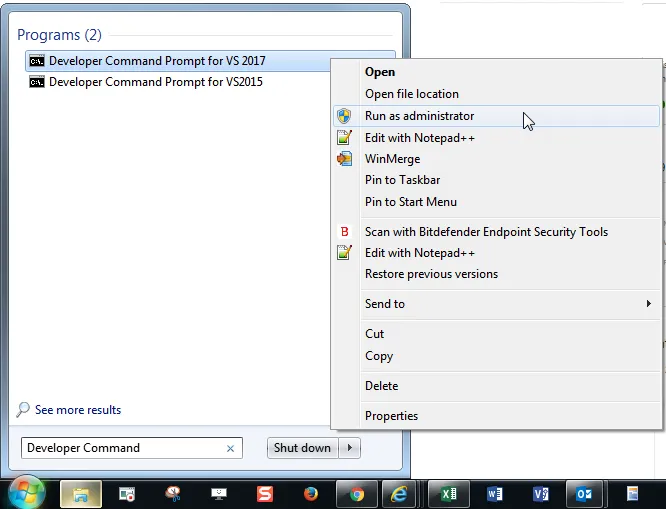Screen dimensions: 666x509
Task: Click the Windows Start orb
Action: tap(26, 493)
